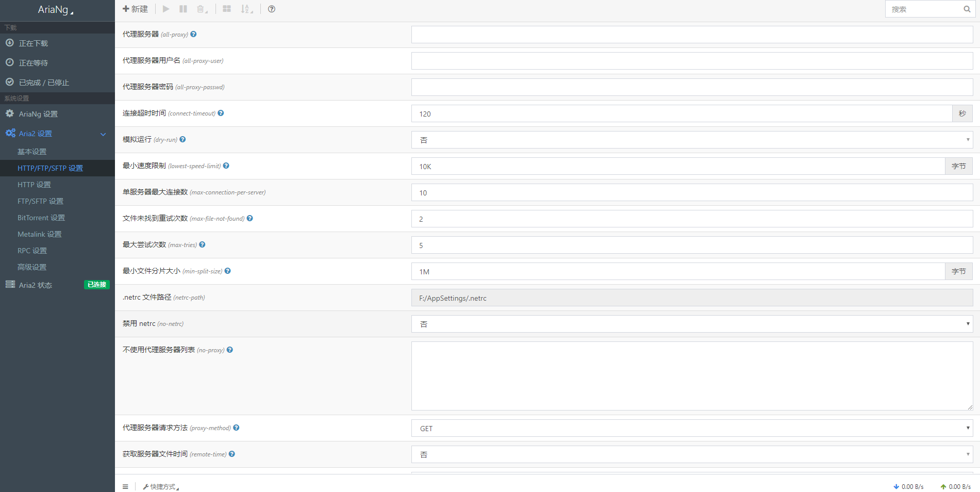Click the 字节 unit on lowest-speed-limit
Image resolution: width=980 pixels, height=492 pixels.
pos(959,166)
